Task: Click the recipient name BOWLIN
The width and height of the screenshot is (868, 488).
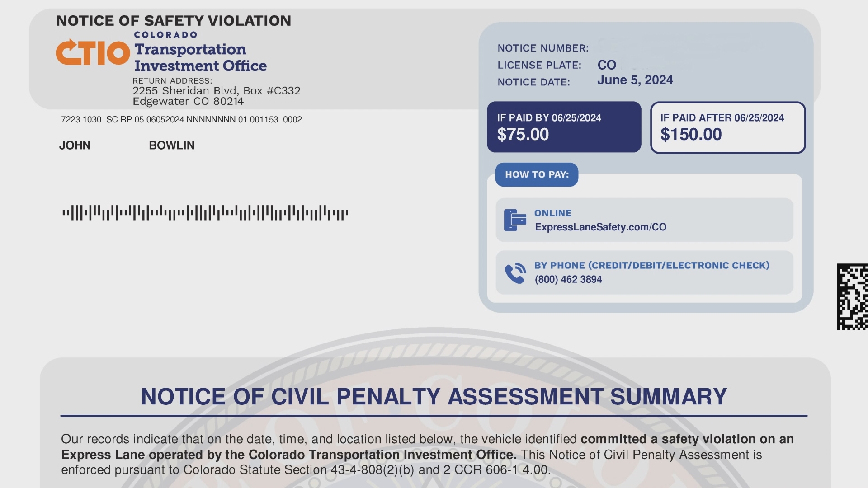Action: (172, 145)
